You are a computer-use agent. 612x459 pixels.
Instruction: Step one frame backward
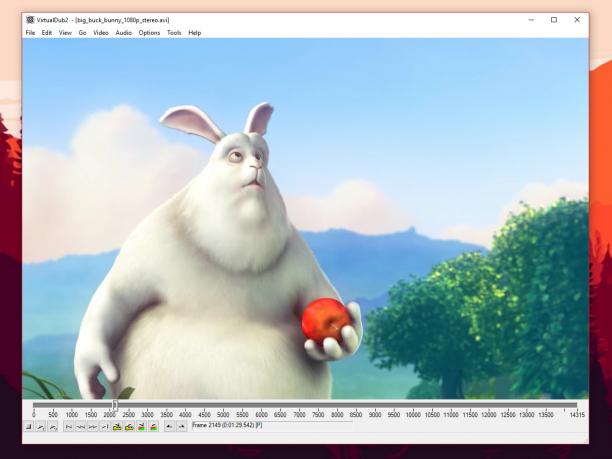tap(81, 427)
